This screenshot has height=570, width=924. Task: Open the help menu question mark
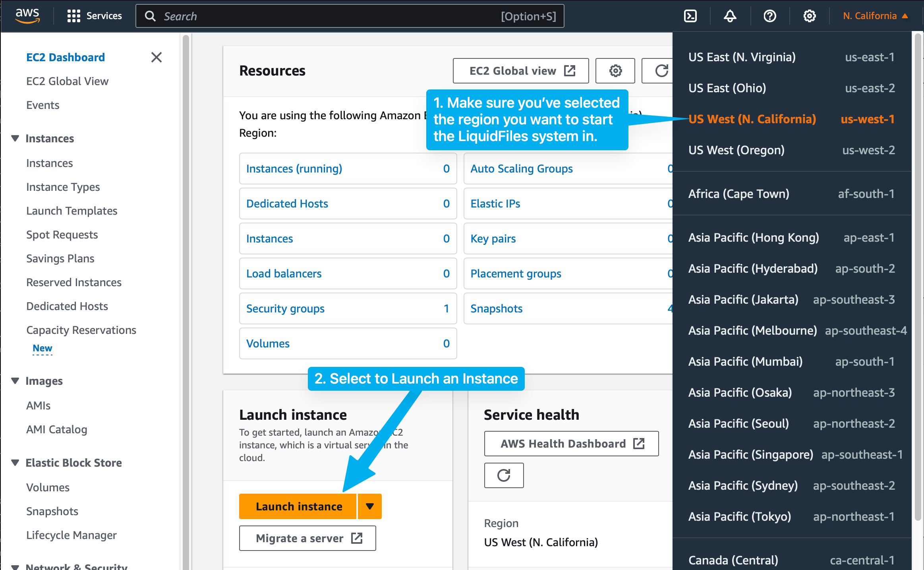[x=769, y=16]
